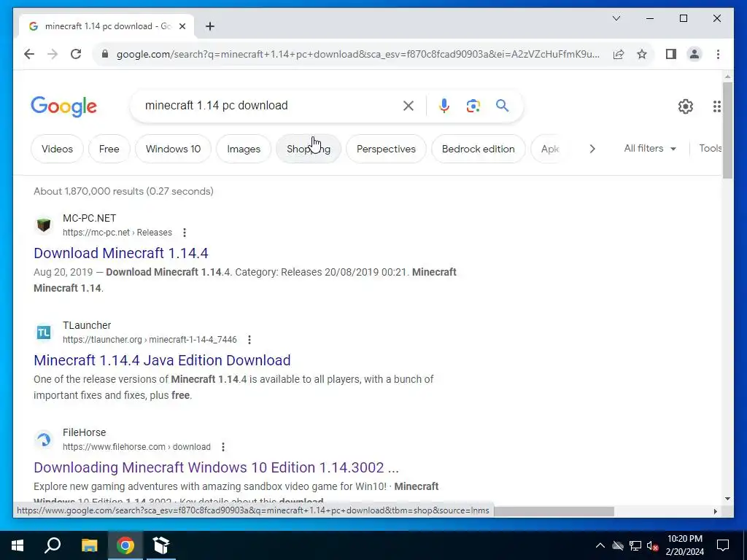Image resolution: width=747 pixels, height=560 pixels.
Task: Open the Google apps grid
Action: click(716, 106)
